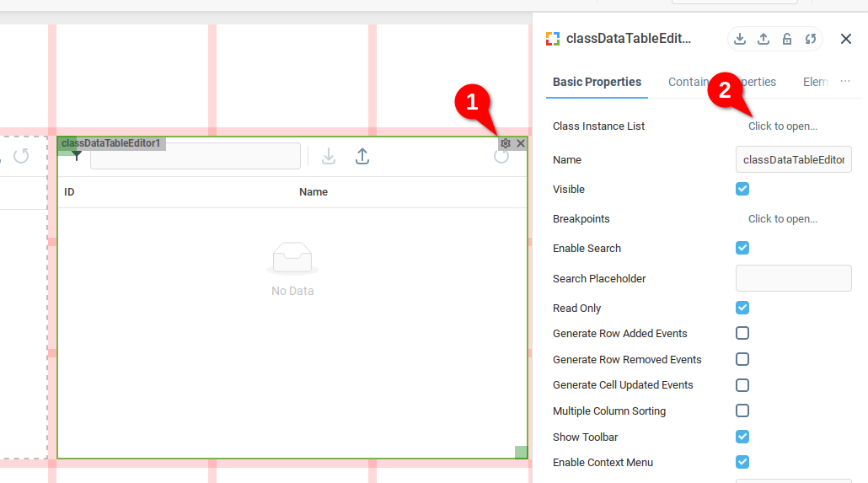Viewport: 868px width, 483px height.
Task: Click the Search Placeholder input field
Action: pyautogui.click(x=793, y=278)
